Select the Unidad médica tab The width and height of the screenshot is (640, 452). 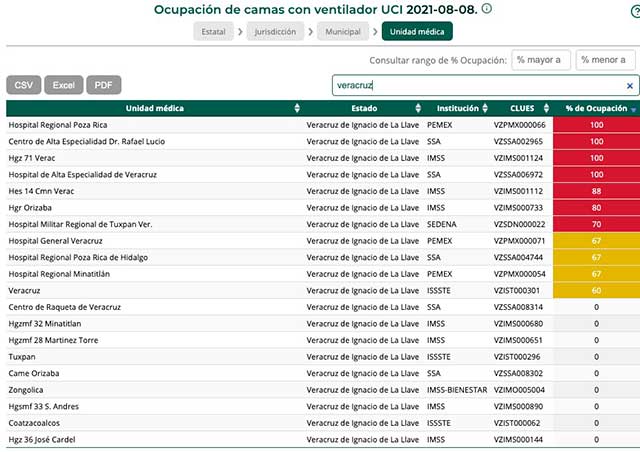click(x=417, y=31)
